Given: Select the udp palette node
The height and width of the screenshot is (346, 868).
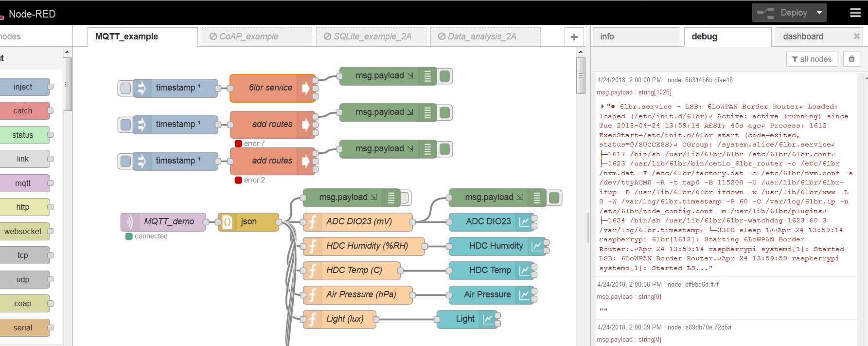Looking at the screenshot, I should tap(25, 279).
